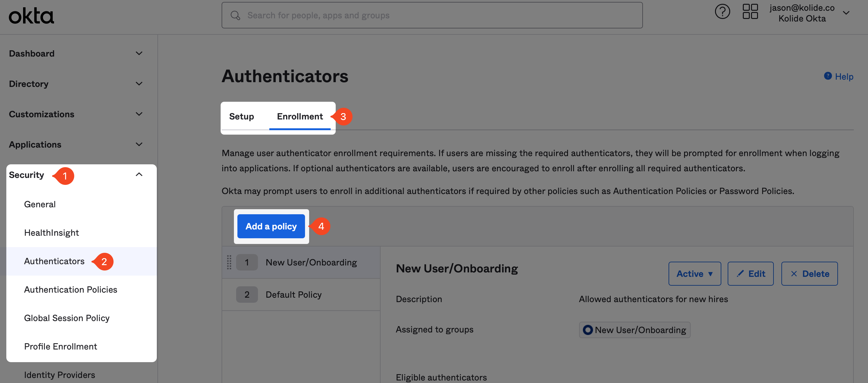Click the Dashboard menu label
This screenshot has width=868, height=383.
(32, 53)
